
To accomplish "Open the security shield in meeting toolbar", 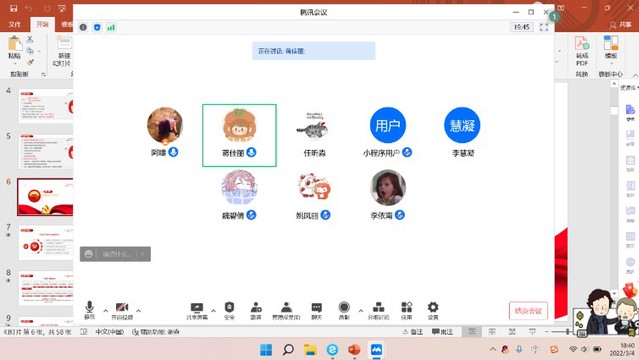I will [229, 307].
